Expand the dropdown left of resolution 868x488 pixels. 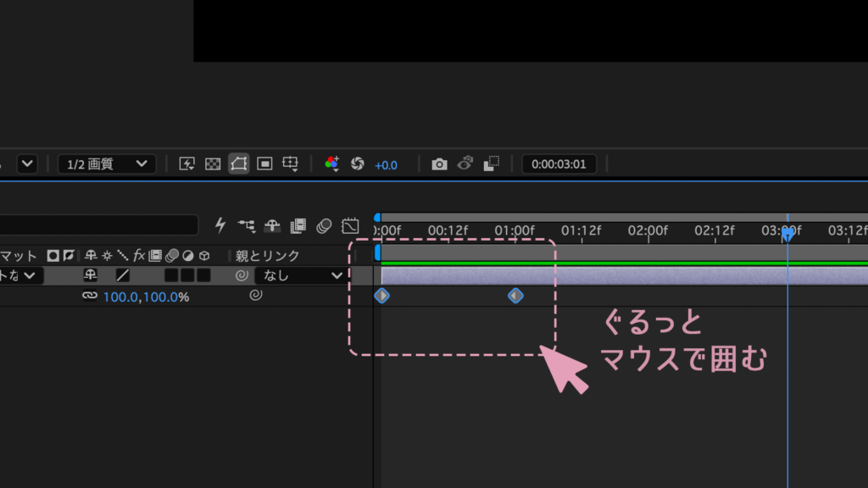click(27, 164)
